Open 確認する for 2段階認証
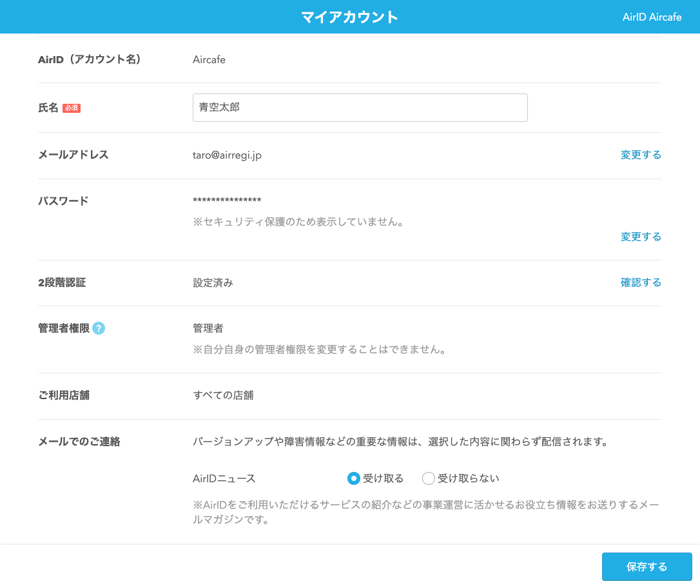The image size is (700, 588). tap(640, 282)
